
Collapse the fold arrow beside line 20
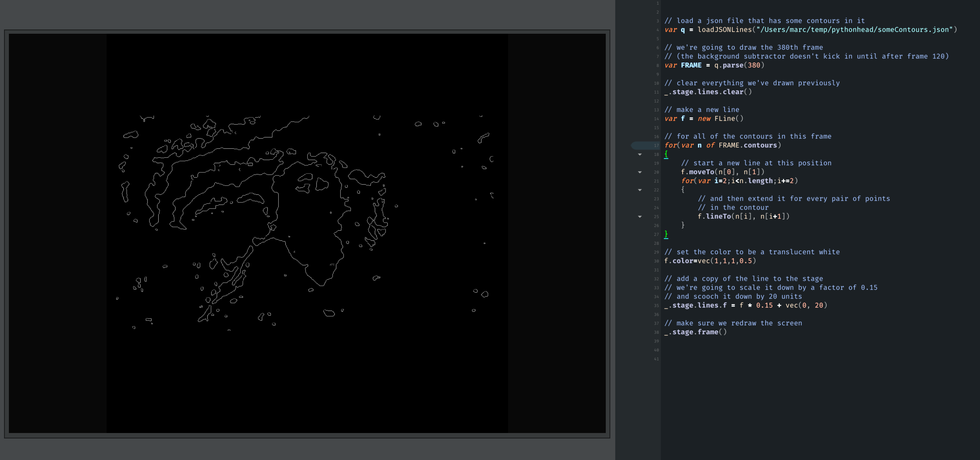click(640, 172)
